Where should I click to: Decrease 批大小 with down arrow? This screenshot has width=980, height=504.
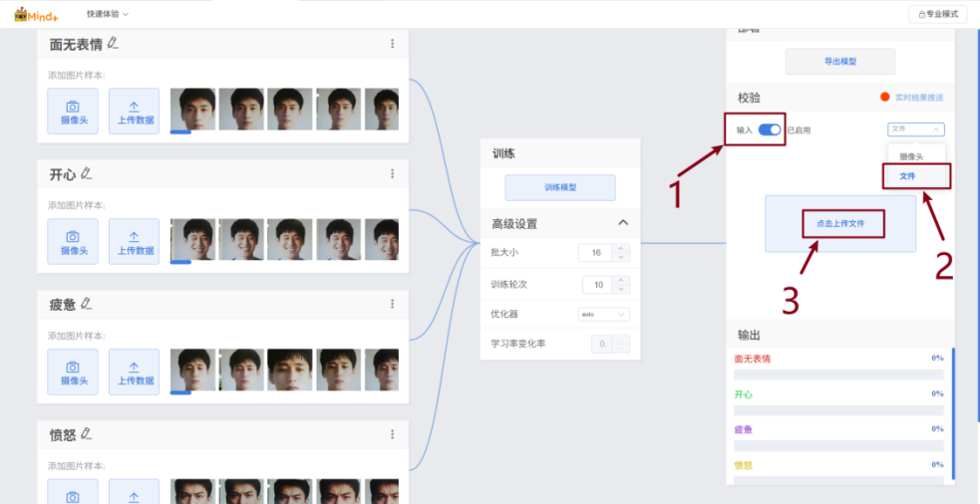621,257
